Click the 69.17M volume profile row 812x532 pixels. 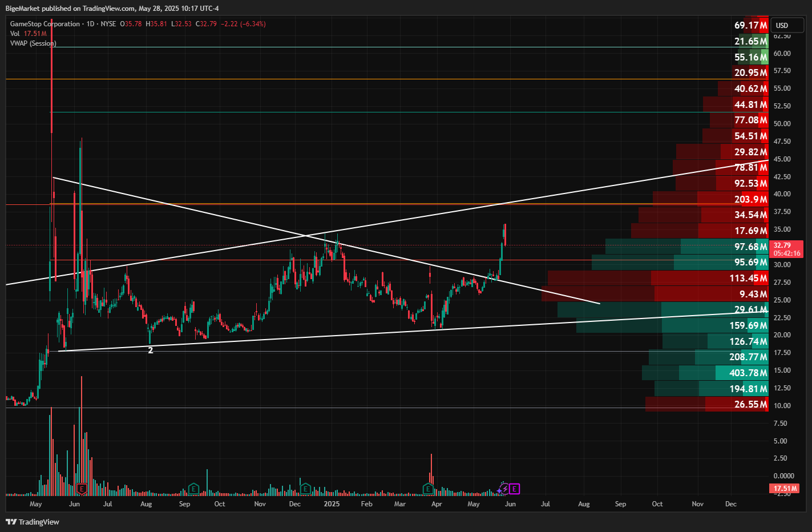750,25
